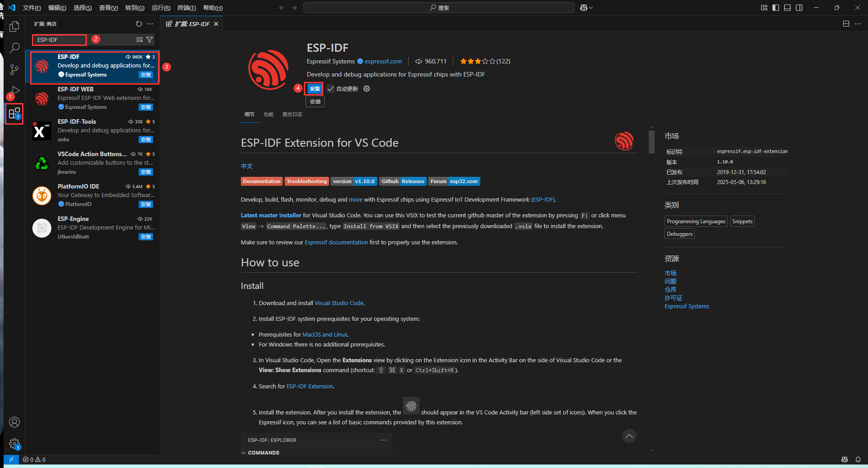Open the Latest master installer link
The width and height of the screenshot is (868, 468).
[271, 216]
